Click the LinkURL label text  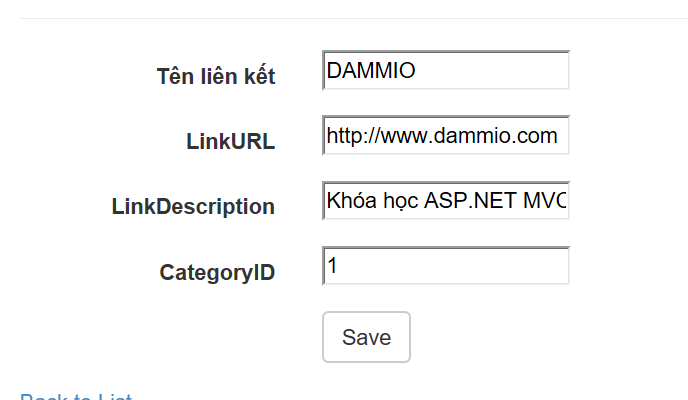pos(230,141)
